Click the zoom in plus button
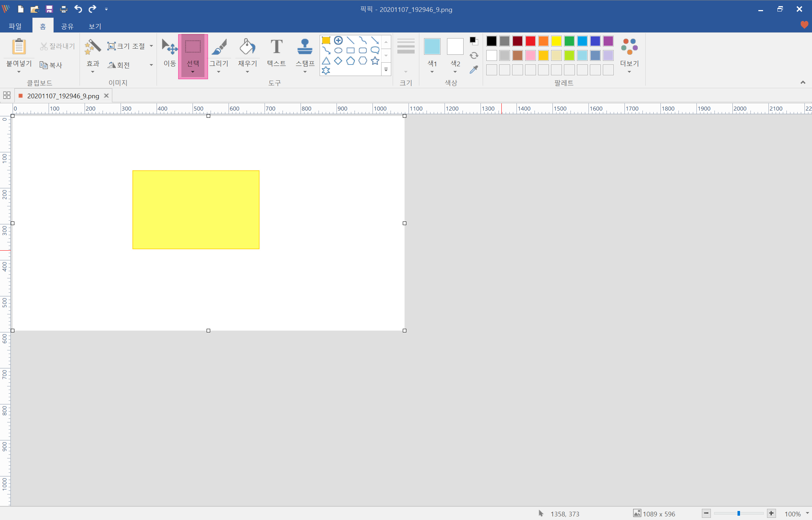The height and width of the screenshot is (520, 812). 771,514
